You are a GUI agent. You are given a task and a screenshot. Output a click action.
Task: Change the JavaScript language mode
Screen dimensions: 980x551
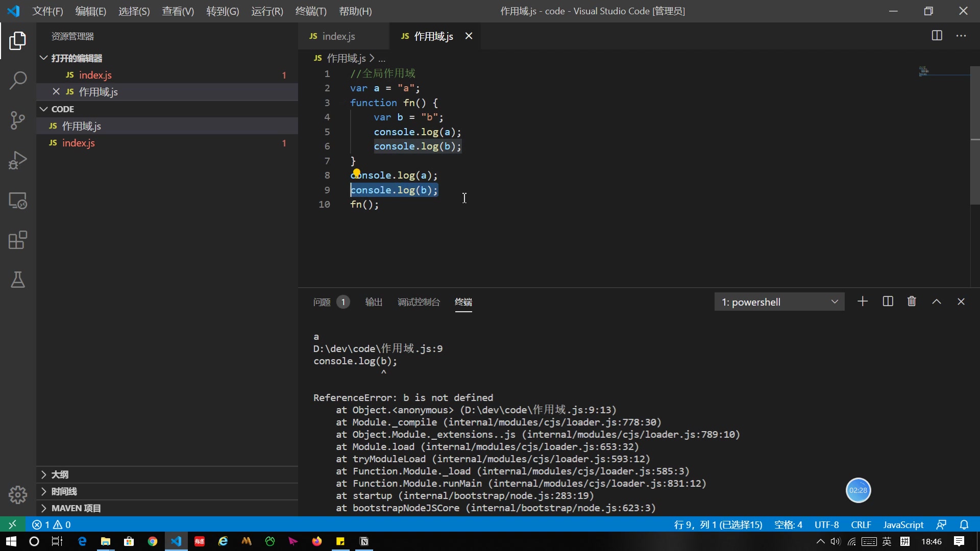903,524
